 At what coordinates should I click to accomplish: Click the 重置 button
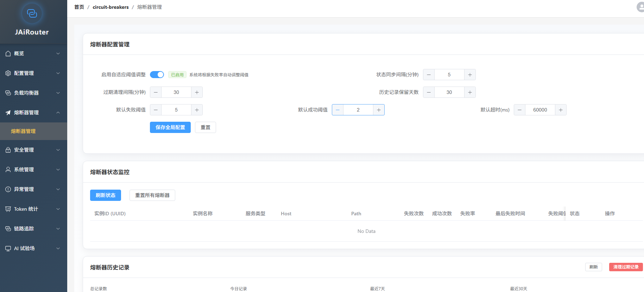coord(206,127)
